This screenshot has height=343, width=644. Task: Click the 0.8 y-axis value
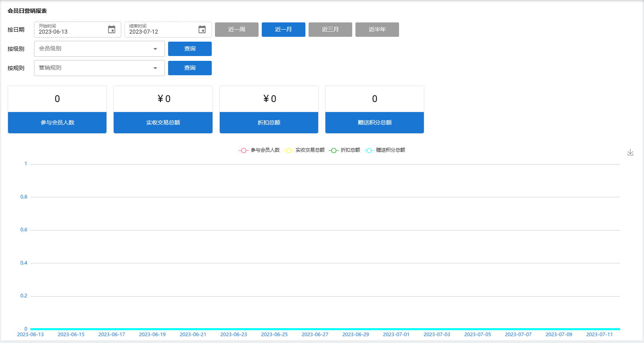point(24,197)
